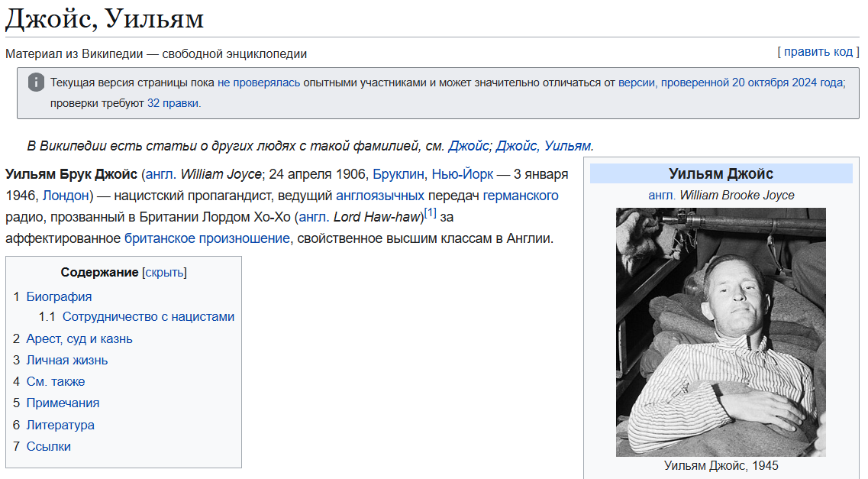Open the 'править код' edit link
868x479 pixels.
click(818, 51)
